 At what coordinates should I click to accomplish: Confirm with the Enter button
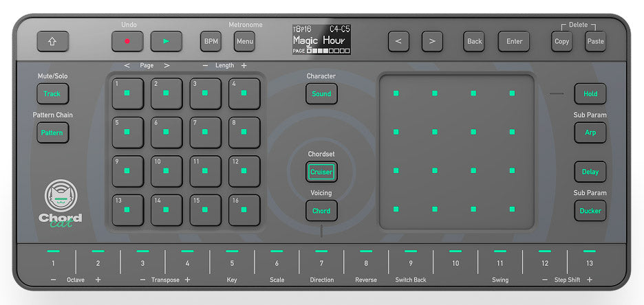(514, 41)
